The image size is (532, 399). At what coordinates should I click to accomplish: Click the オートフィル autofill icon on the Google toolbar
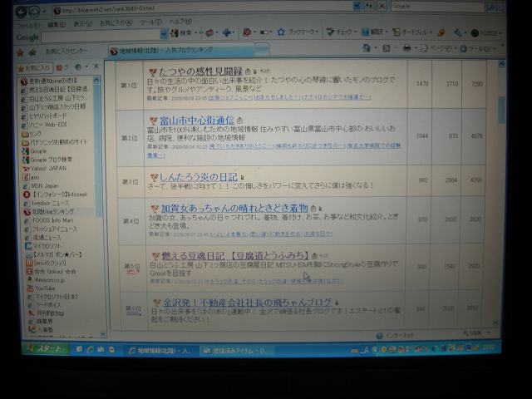[411, 32]
